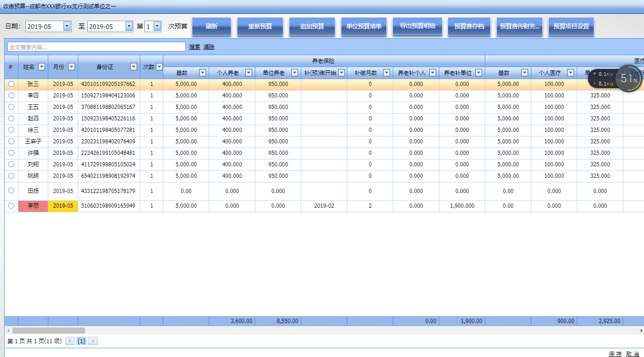This screenshot has height=357, width=644.
Task: Open the 补缴月数 column filter arrow
Action: point(386,73)
